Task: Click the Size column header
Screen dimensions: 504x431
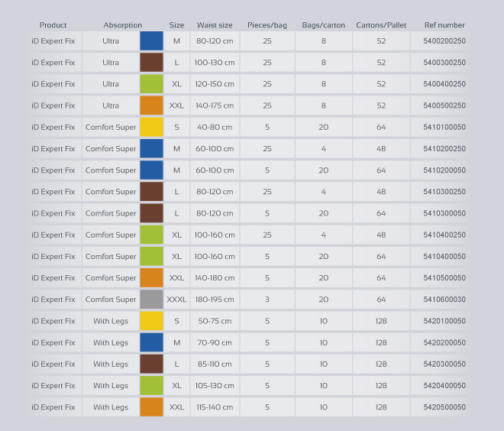Action: pyautogui.click(x=176, y=25)
